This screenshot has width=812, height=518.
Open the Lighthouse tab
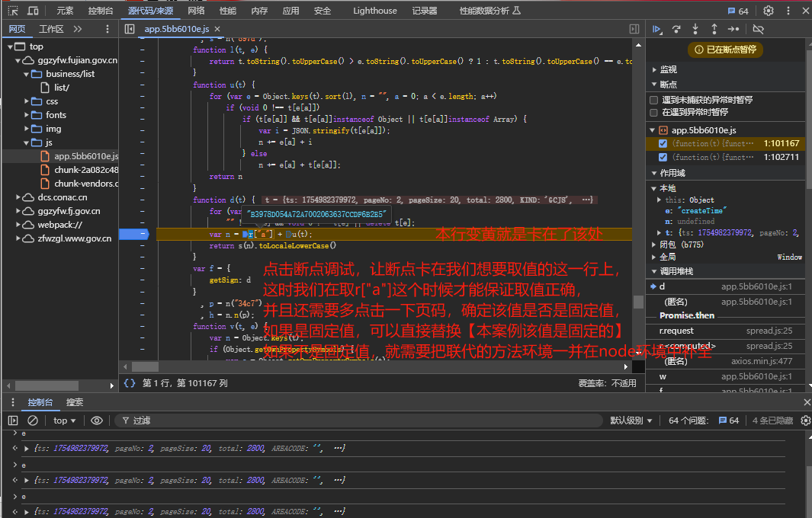pyautogui.click(x=374, y=11)
